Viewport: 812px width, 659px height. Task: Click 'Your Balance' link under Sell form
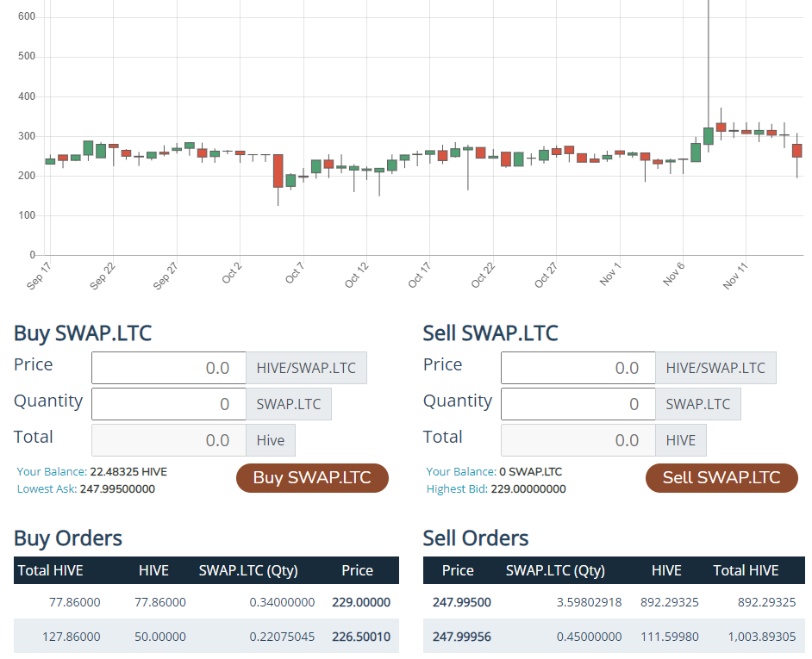(x=461, y=471)
